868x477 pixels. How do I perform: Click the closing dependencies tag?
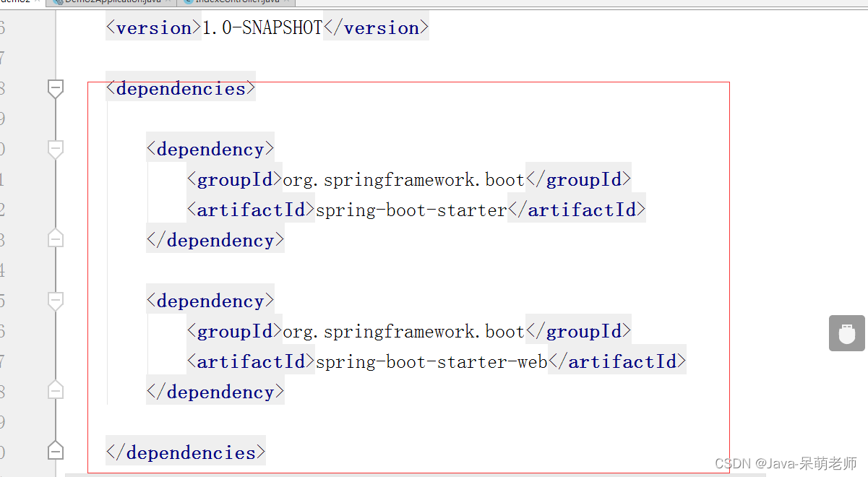[186, 453]
